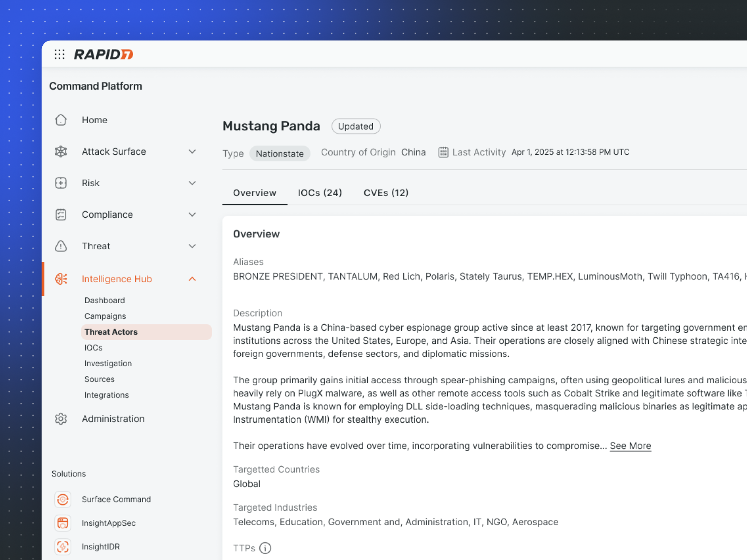Open Surface Command solution icon
Image resolution: width=747 pixels, height=560 pixels.
point(63,499)
